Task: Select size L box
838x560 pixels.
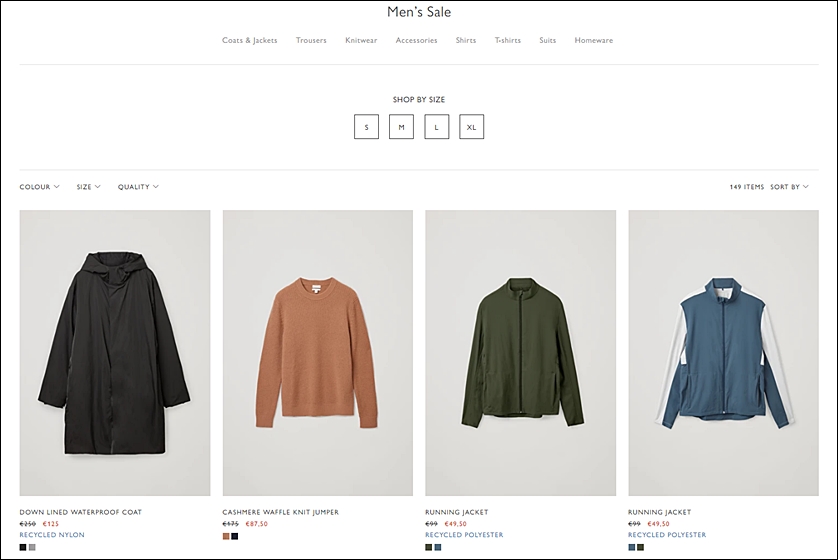Action: 437,127
